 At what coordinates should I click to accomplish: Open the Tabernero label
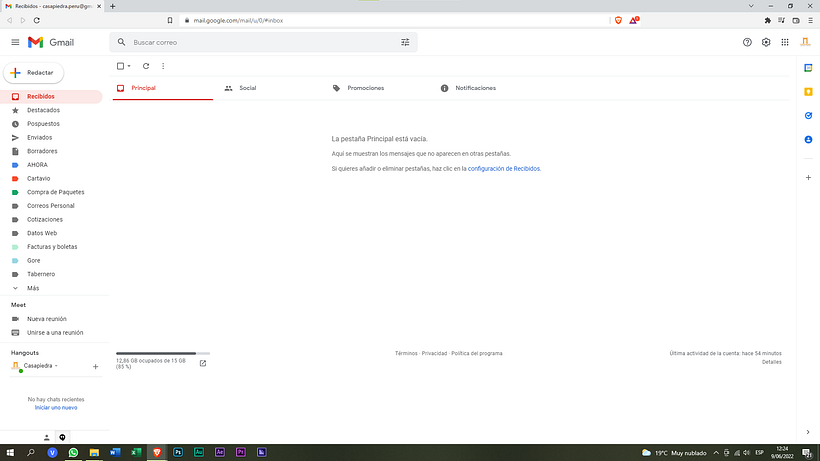pyautogui.click(x=51, y=274)
